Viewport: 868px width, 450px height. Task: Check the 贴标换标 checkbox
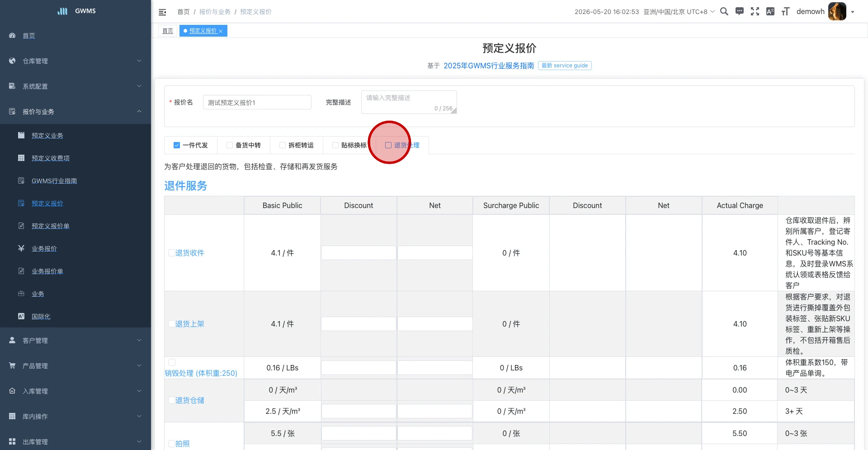[335, 145]
